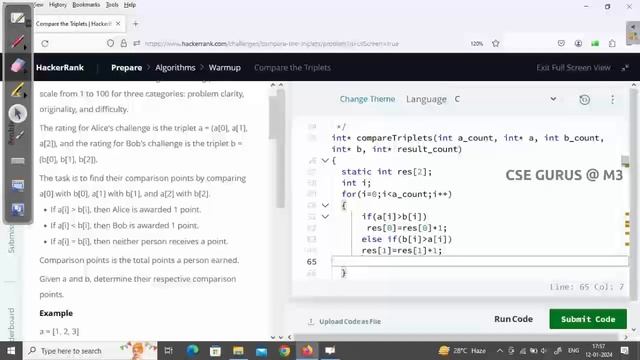Image resolution: width=640 pixels, height=360 pixels.
Task: Click Submit Code button
Action: (588, 319)
